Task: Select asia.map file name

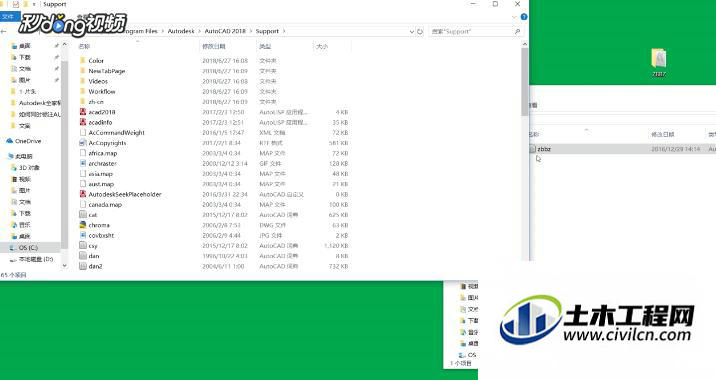Action: pos(100,174)
